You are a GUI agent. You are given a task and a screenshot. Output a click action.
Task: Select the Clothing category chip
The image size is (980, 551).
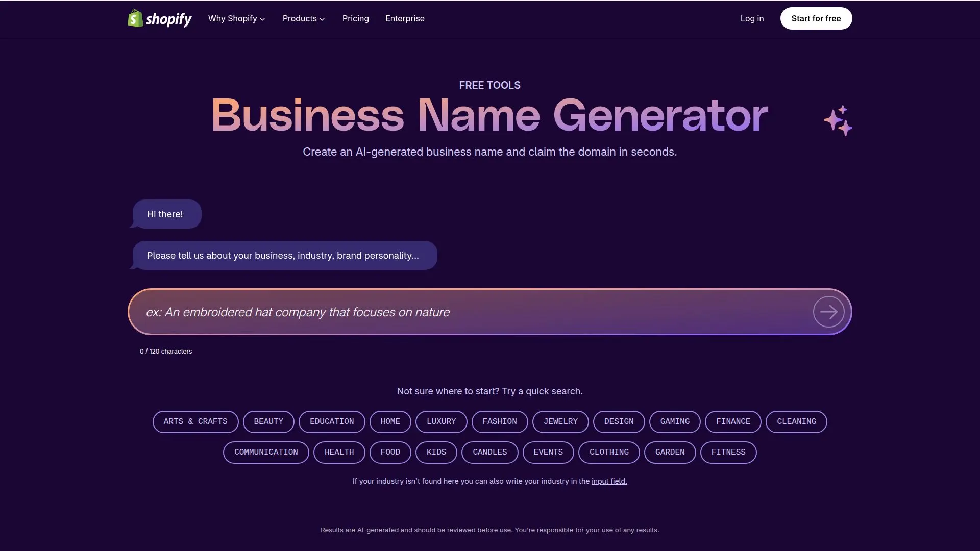click(609, 452)
